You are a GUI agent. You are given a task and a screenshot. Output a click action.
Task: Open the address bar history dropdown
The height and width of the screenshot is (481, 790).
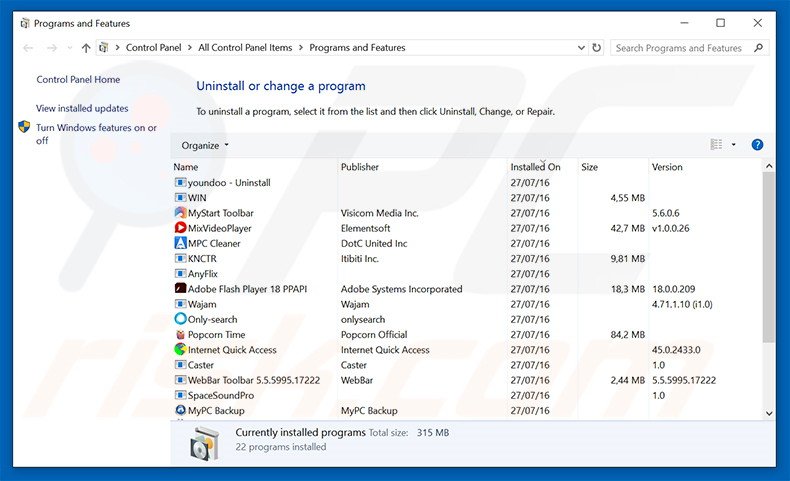pyautogui.click(x=580, y=48)
